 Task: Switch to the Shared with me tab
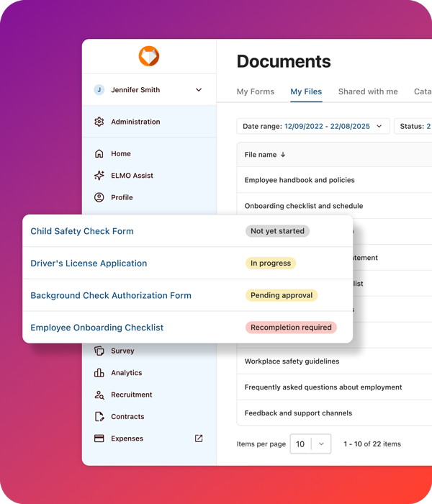(368, 92)
